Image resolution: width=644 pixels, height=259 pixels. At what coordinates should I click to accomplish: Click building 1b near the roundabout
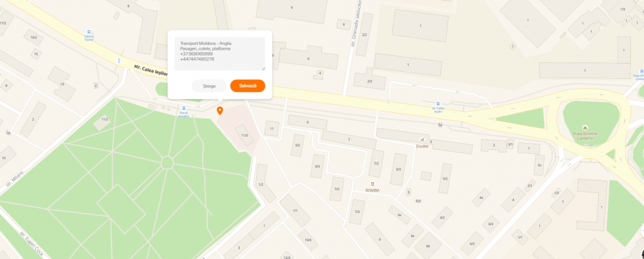(539, 166)
